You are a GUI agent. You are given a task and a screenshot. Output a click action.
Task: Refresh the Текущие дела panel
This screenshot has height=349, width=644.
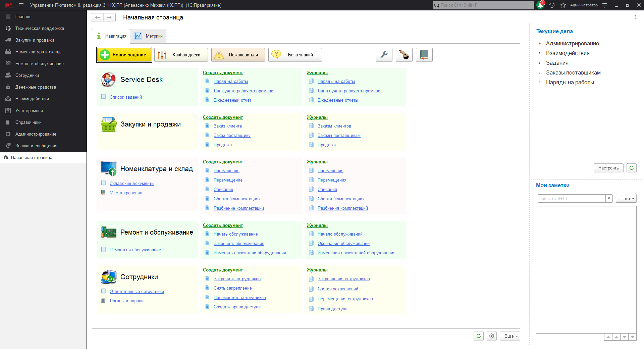coord(631,168)
